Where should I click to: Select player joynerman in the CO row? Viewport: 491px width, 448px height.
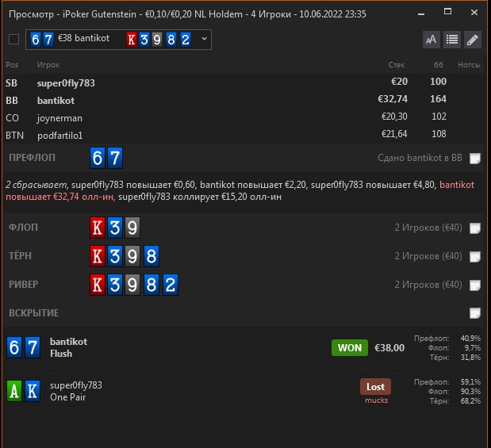(x=59, y=118)
